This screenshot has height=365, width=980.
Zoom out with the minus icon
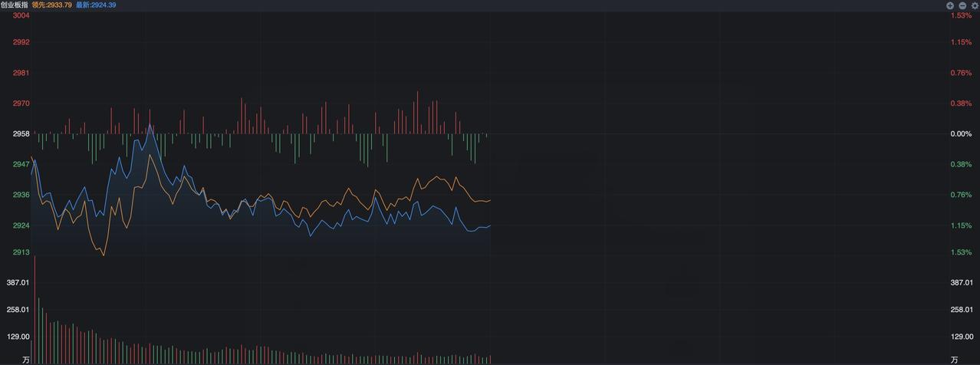pos(962,5)
